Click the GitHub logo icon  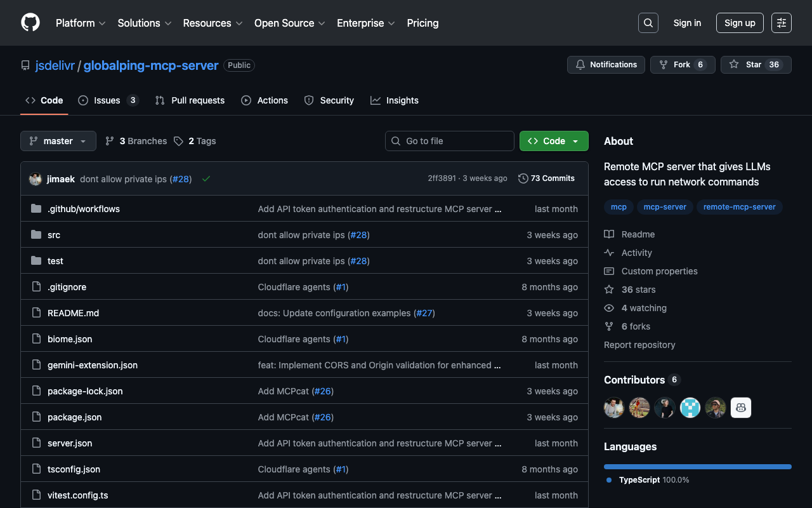(30, 23)
